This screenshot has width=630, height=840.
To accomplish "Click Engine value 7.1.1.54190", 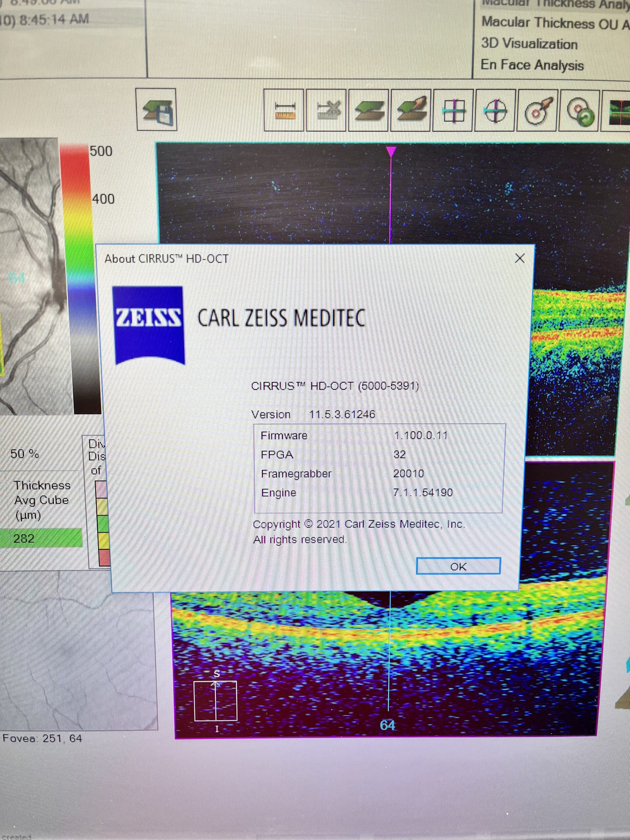I will pos(423,493).
